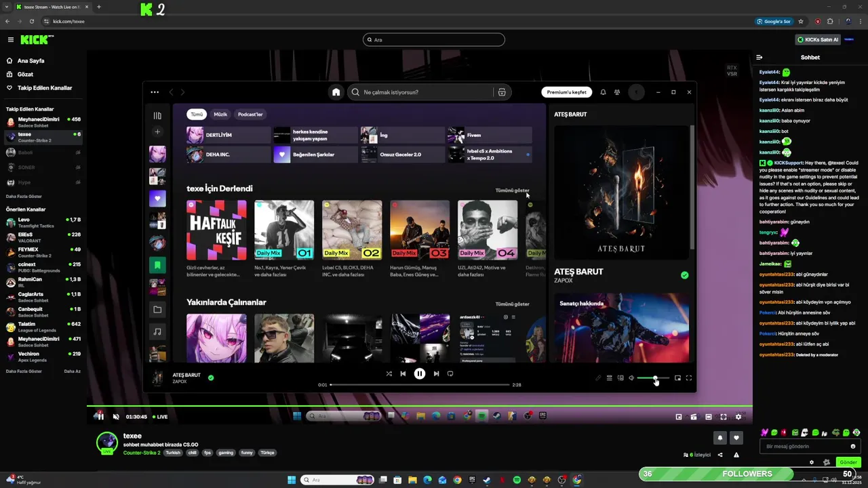Adjust Spotify volume slider
This screenshot has height=488, width=868.
[653, 378]
